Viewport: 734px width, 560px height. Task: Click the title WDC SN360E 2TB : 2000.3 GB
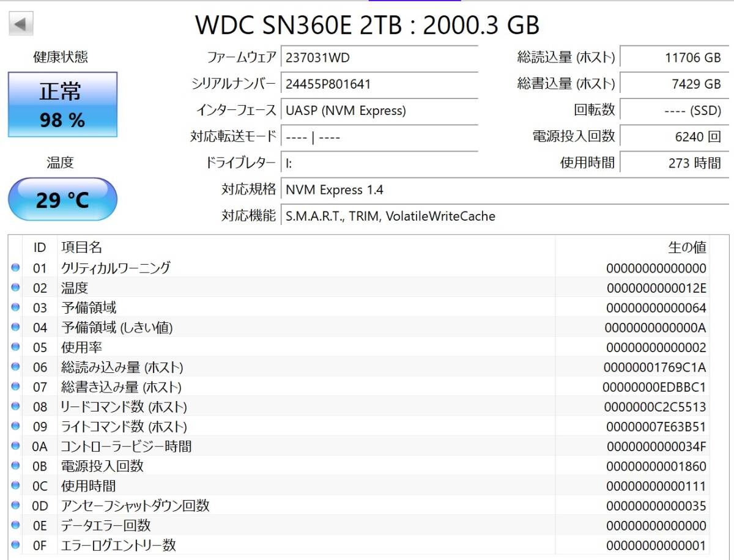367,25
